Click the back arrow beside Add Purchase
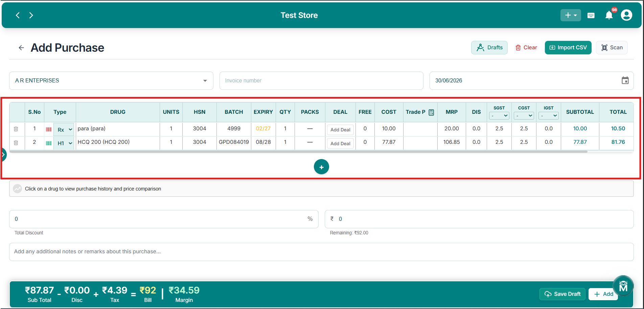This screenshot has height=309, width=644. pos(21,48)
